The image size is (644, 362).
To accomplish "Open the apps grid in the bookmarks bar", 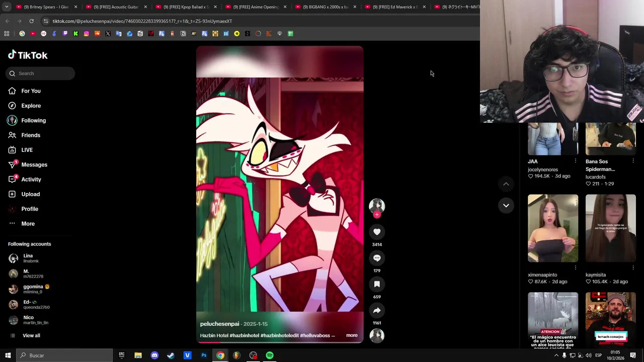I will (7, 34).
